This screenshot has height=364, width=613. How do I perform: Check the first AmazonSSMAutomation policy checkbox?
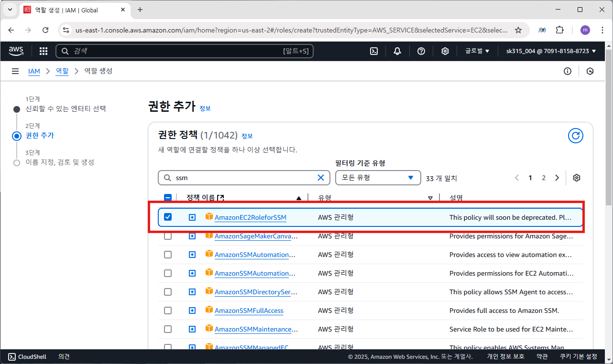[x=168, y=255]
